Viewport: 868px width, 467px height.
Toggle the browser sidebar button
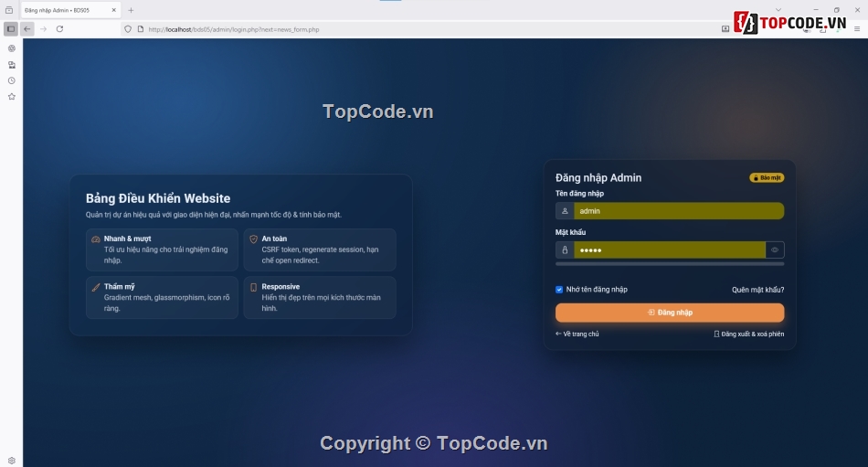click(11, 29)
